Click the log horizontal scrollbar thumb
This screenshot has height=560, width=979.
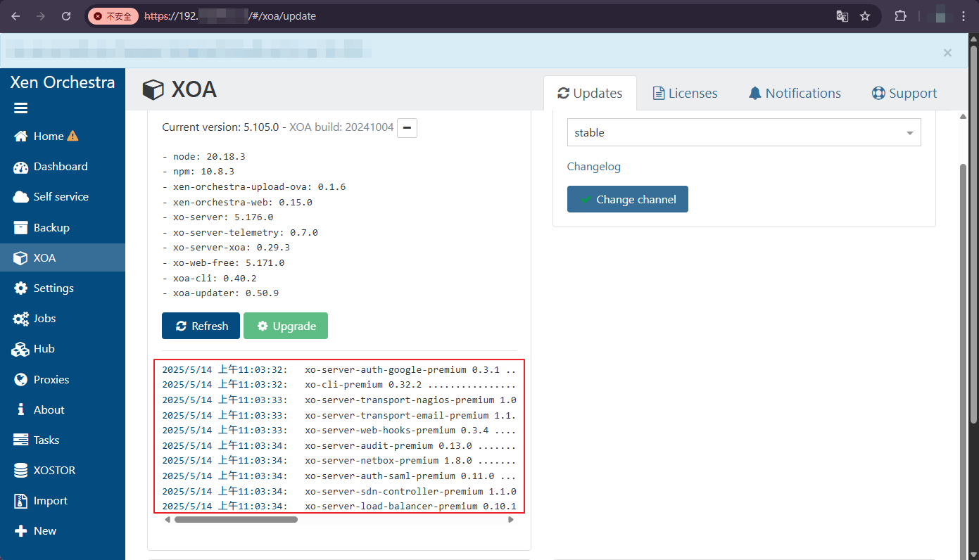point(236,520)
